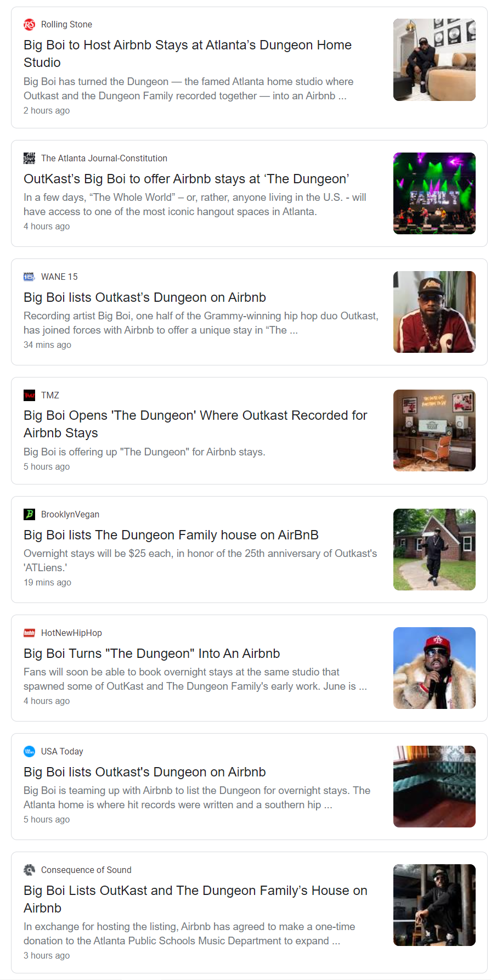View AJC thumbnail of green-lit concert stage
Viewport: 491px width, 980px height.
click(434, 194)
